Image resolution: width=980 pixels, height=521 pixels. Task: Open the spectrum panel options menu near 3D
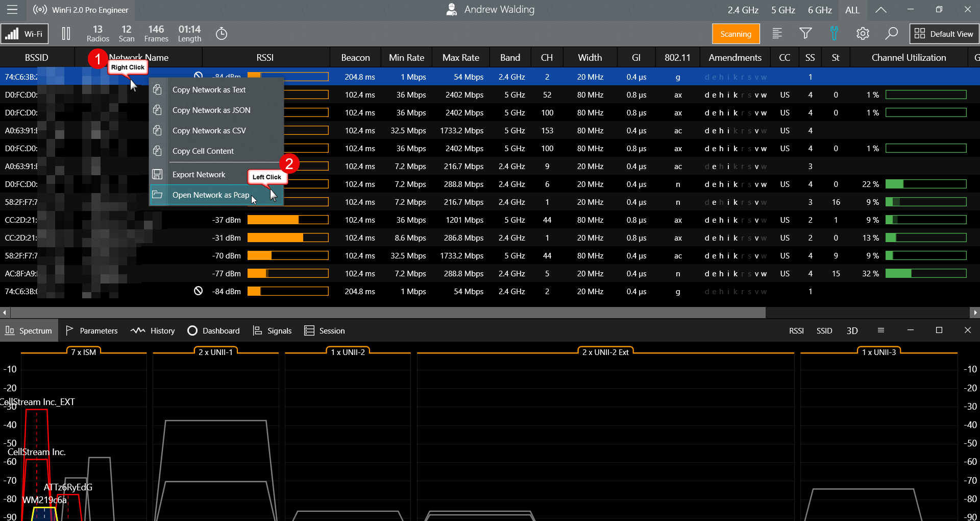(880, 330)
